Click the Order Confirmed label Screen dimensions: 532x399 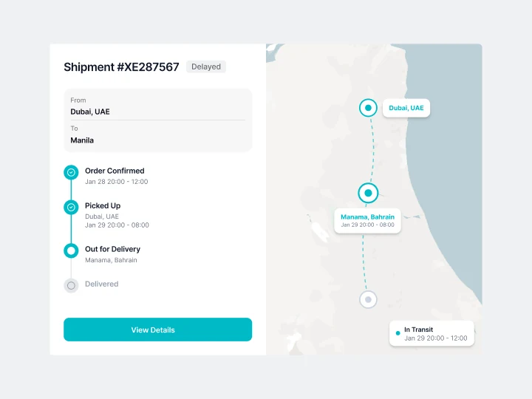coord(115,171)
